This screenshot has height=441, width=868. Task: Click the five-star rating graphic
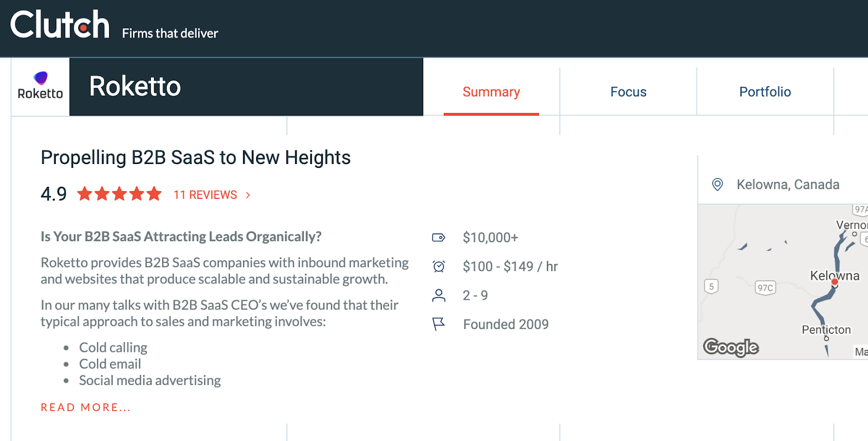click(119, 194)
